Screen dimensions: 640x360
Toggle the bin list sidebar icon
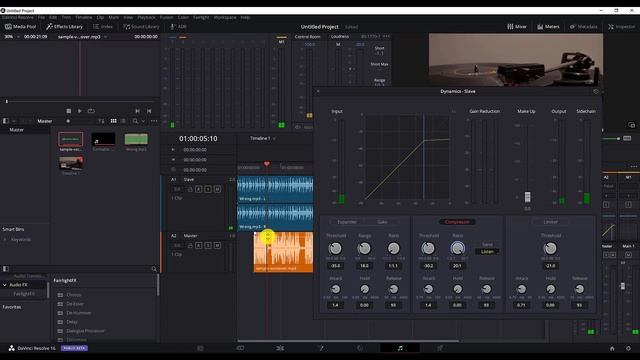coord(6,121)
